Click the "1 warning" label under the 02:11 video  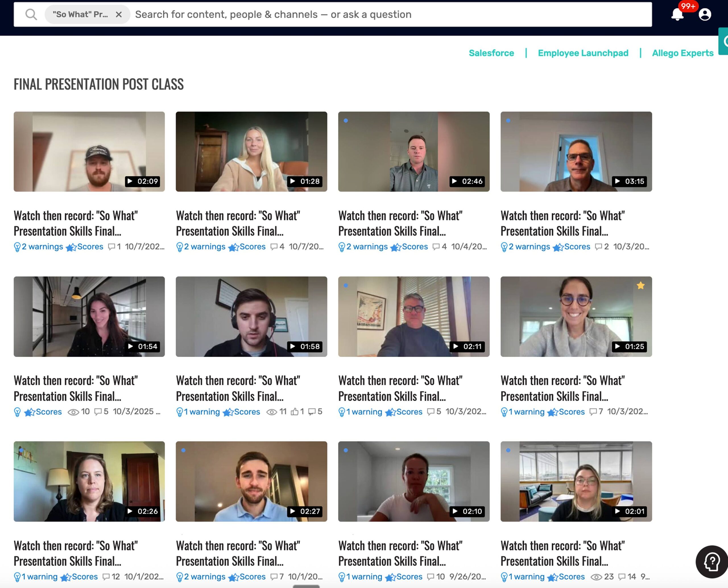(x=364, y=412)
